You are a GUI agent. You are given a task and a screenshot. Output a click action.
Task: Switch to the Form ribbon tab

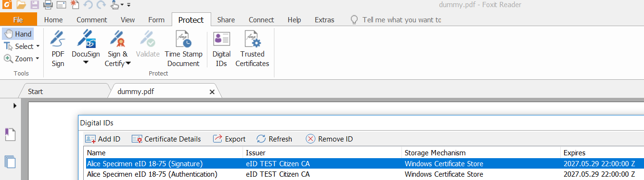pyautogui.click(x=156, y=19)
